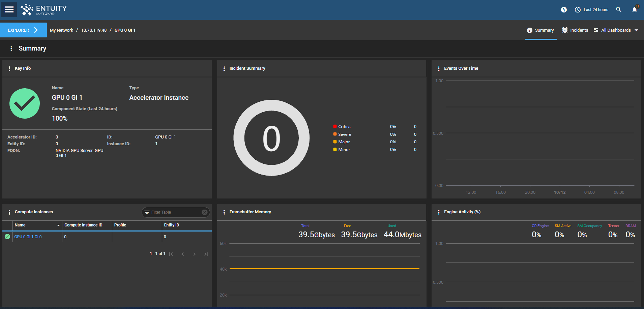644x309 pixels.
Task: Expand the EXPLORER panel
Action: tap(23, 30)
